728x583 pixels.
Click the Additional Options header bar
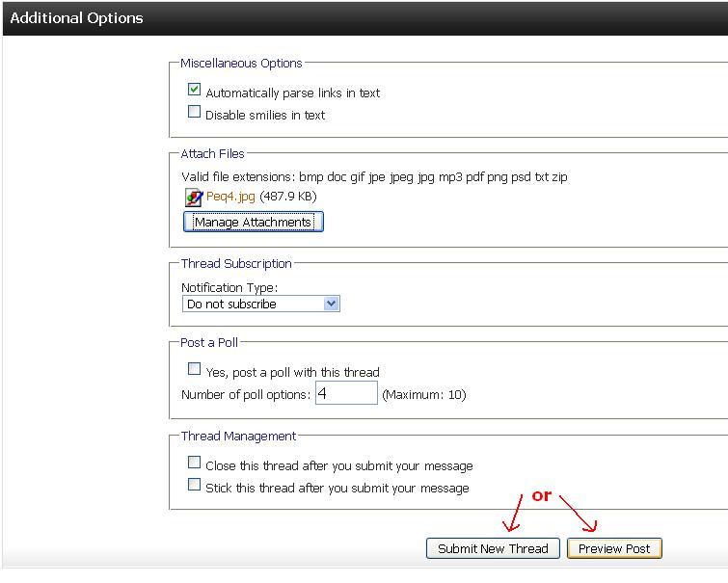[364, 17]
